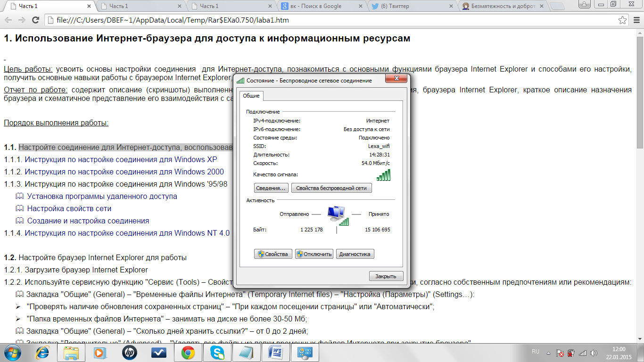The image size is (644, 362).
Task: Click the 'Порядок выполнения работы:' heading
Action: [x=56, y=123]
